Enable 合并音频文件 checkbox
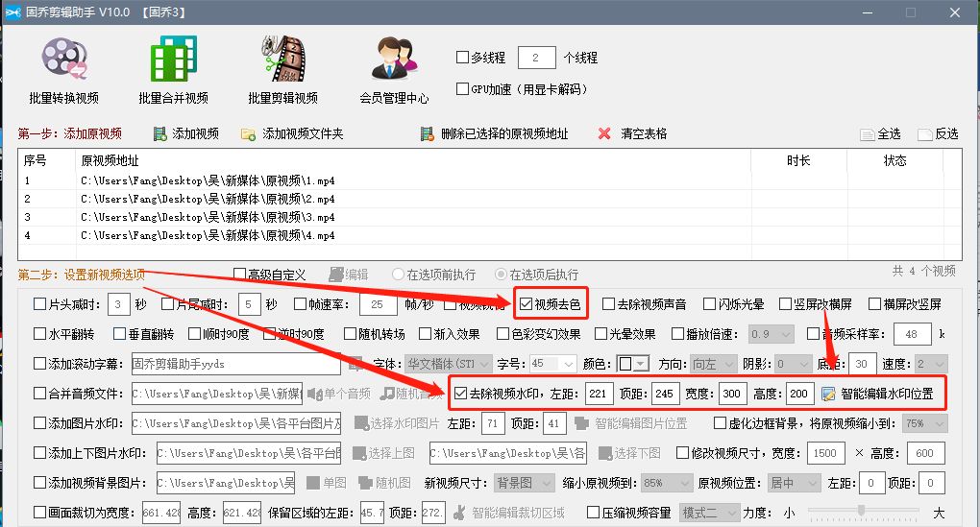980x527 pixels. 40,394
